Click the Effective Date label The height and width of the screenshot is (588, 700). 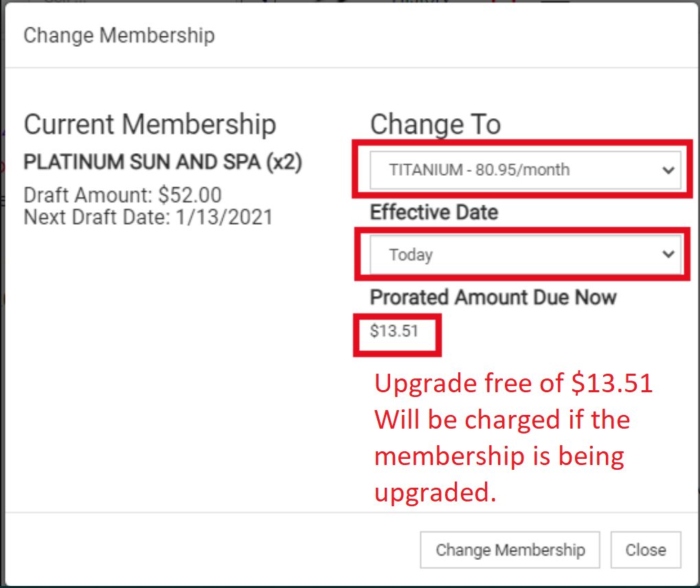click(x=434, y=212)
